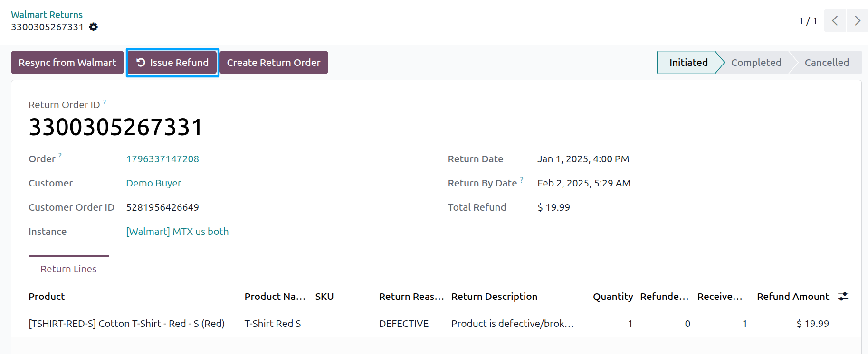Viewport: 868px width, 354px height.
Task: Click Return By Date value Feb 2, 2025
Action: [584, 183]
